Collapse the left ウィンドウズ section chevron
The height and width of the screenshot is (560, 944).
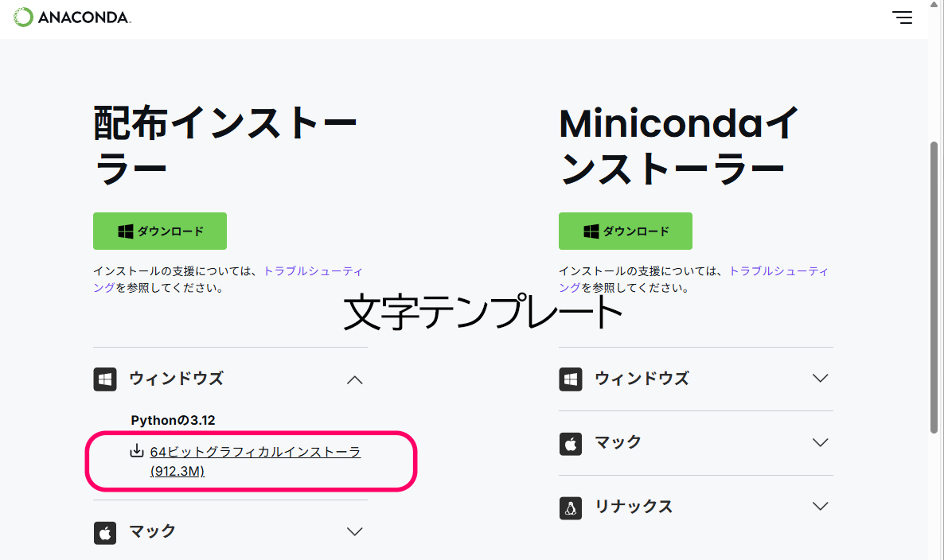coord(355,380)
